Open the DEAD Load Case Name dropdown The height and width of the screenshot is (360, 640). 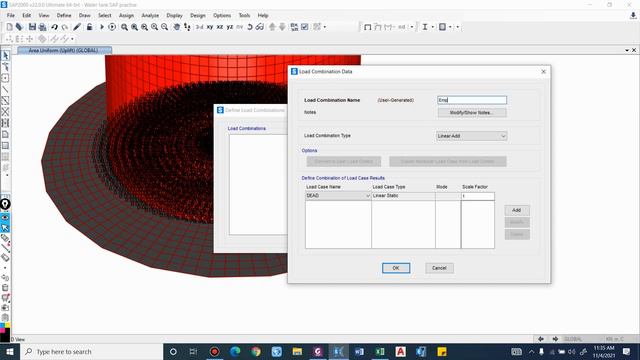tap(338, 196)
